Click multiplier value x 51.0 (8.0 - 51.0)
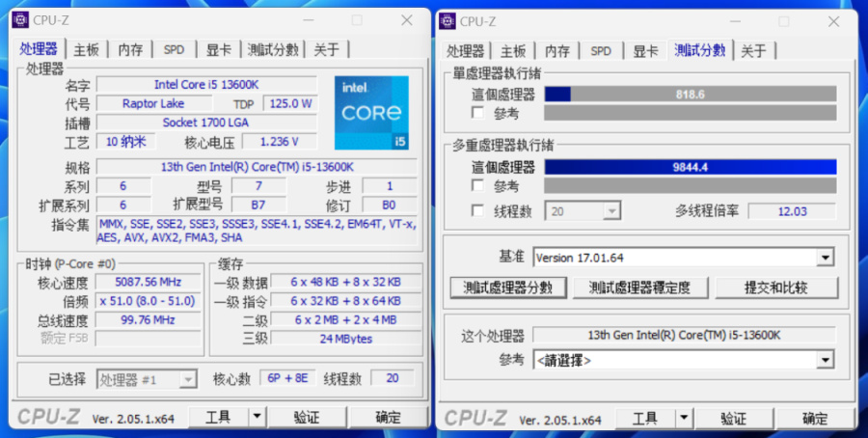This screenshot has height=438, width=868. tap(148, 301)
